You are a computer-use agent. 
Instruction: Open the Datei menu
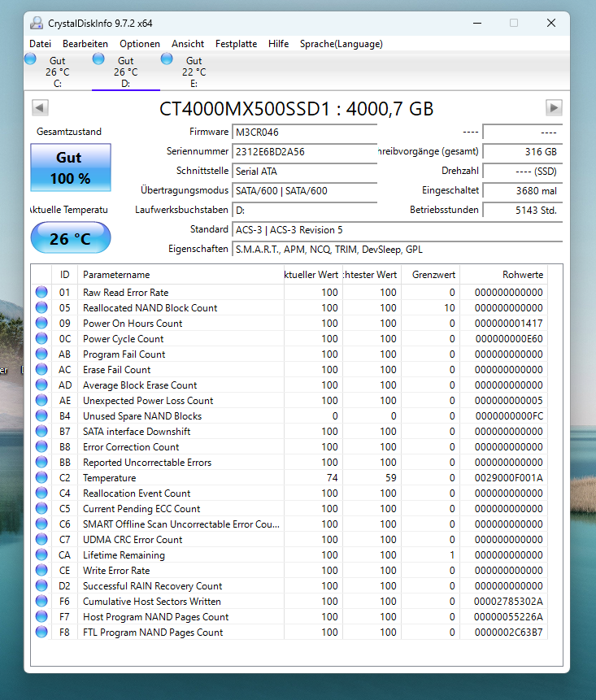point(40,44)
